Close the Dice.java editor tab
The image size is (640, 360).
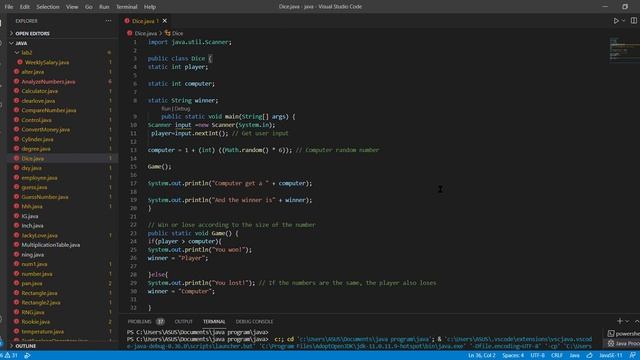click(164, 21)
